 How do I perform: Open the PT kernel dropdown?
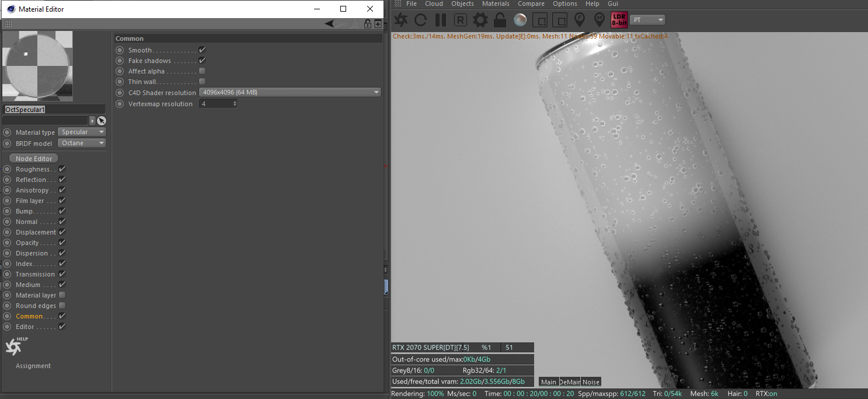(648, 20)
